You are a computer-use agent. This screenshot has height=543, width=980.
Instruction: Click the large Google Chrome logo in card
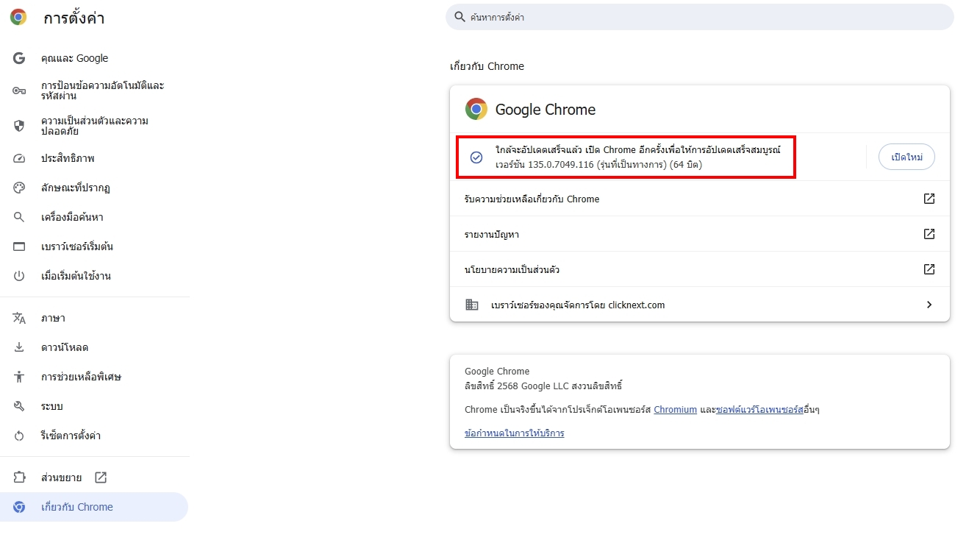pyautogui.click(x=476, y=109)
